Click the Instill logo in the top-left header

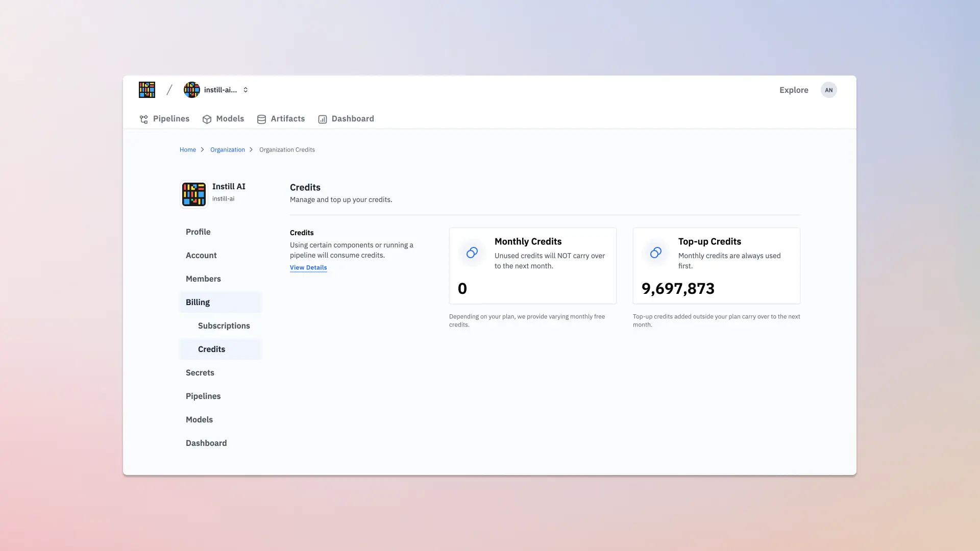click(x=147, y=90)
